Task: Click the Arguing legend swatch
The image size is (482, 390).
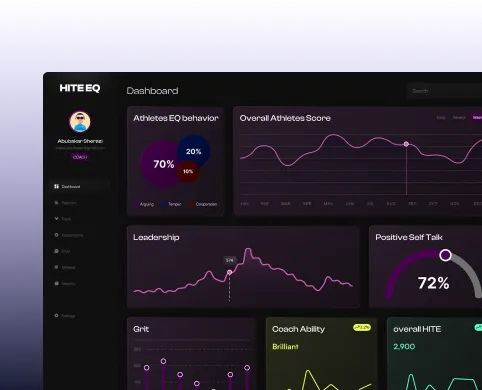Action: coord(136,204)
